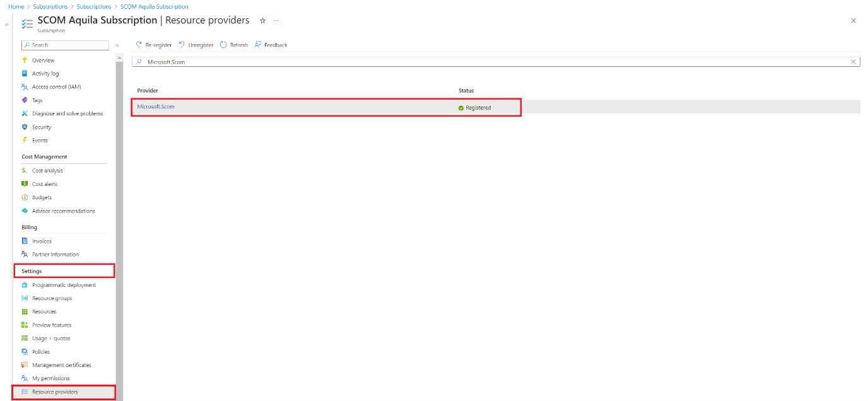Select the Cost analysis icon
This screenshot has width=868, height=401.
(x=26, y=170)
